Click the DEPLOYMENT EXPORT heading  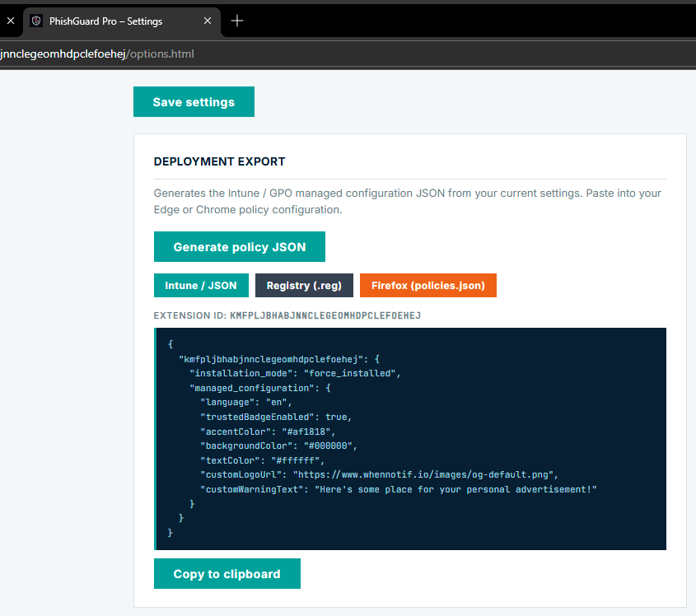219,161
